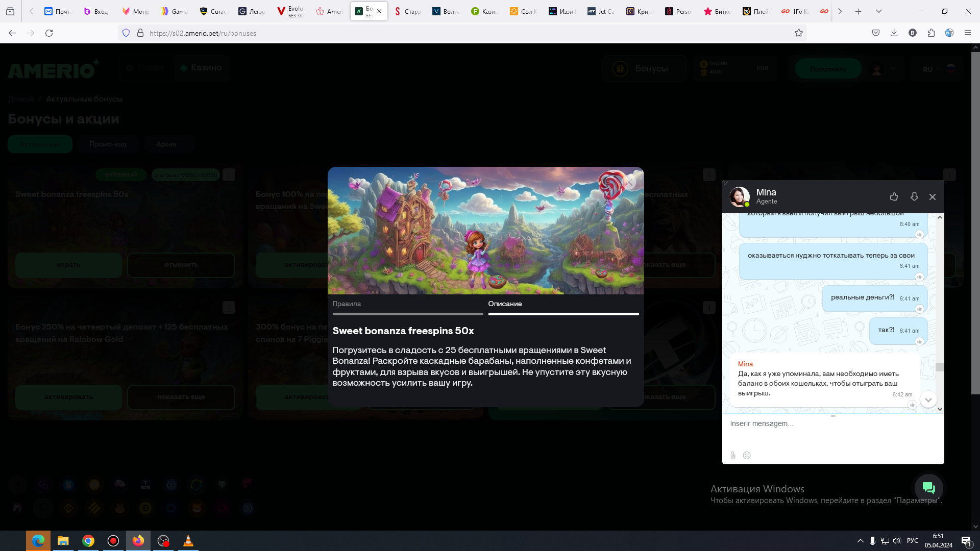Viewport: 980px width, 551px height.
Task: Jump to latest chat message chevron
Action: tap(928, 399)
